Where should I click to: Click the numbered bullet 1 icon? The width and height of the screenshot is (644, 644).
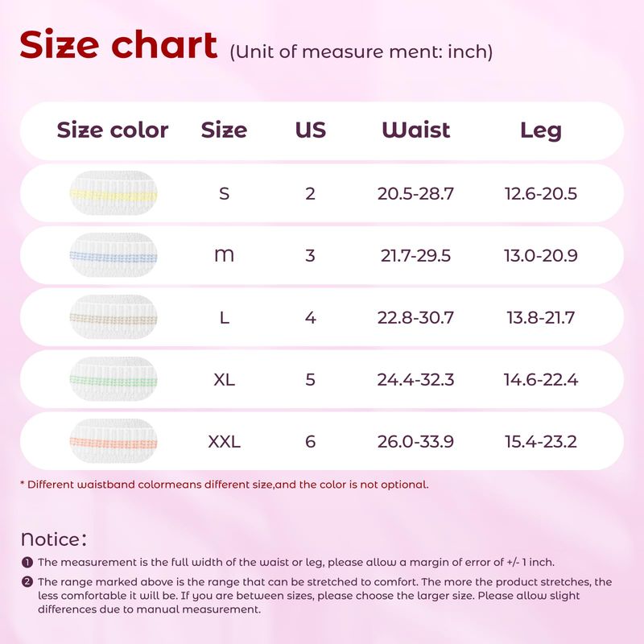tap(27, 562)
